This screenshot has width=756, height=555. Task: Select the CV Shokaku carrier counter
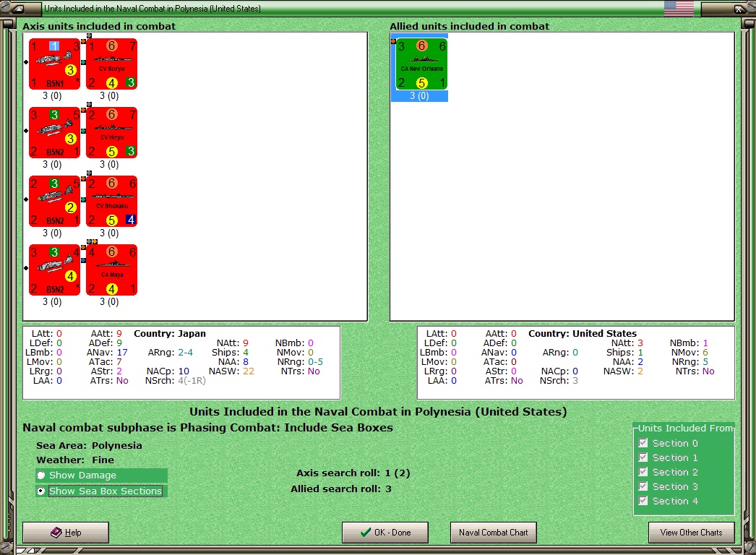(112, 201)
